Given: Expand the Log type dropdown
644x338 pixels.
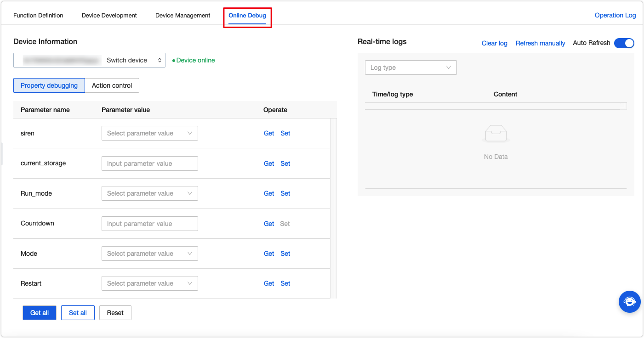Looking at the screenshot, I should tap(410, 68).
